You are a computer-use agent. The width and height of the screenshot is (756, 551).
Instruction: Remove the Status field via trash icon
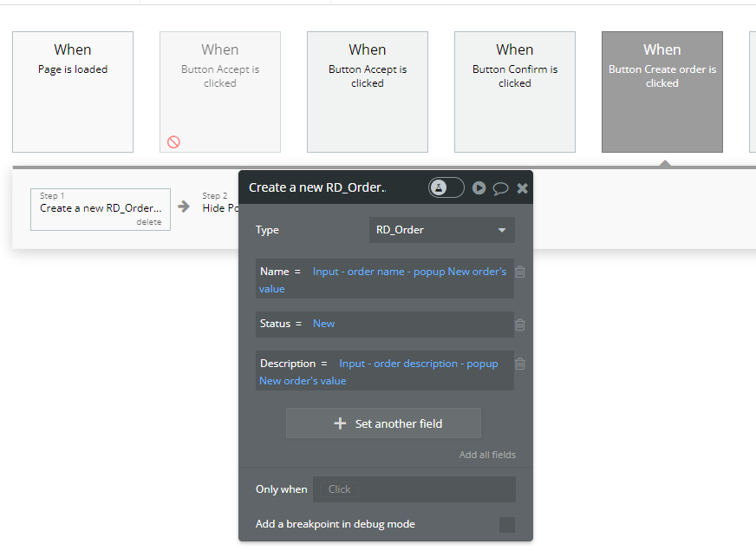(520, 325)
